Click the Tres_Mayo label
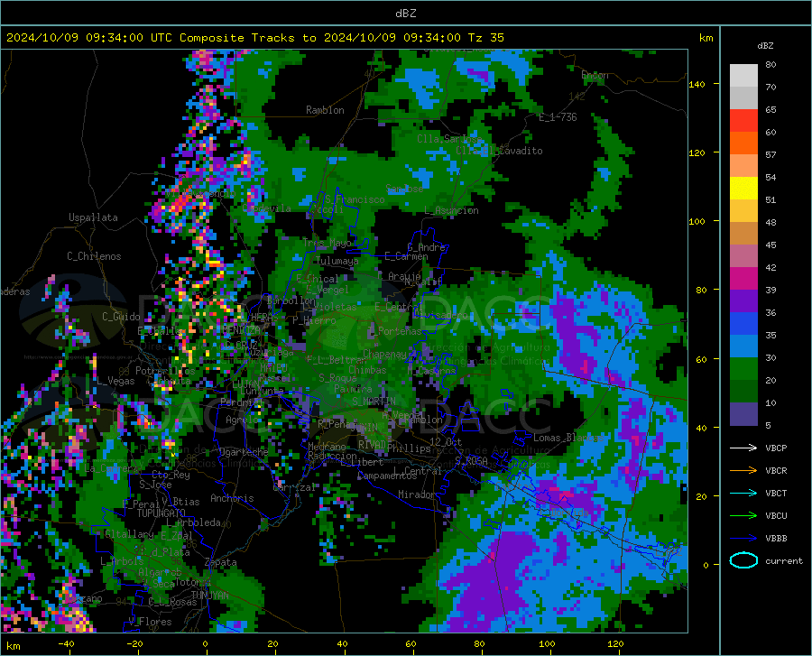The width and height of the screenshot is (812, 656). click(328, 243)
